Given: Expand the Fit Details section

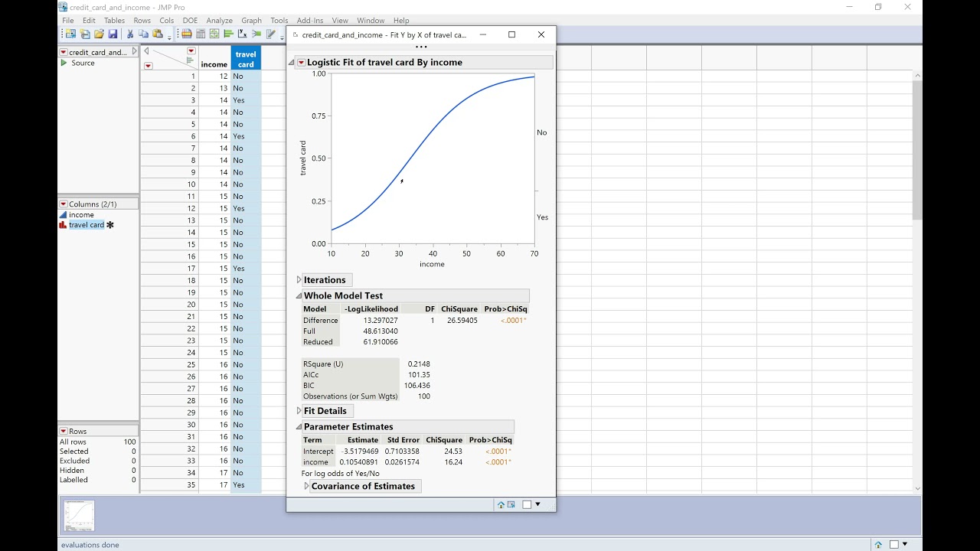Looking at the screenshot, I should (x=299, y=411).
